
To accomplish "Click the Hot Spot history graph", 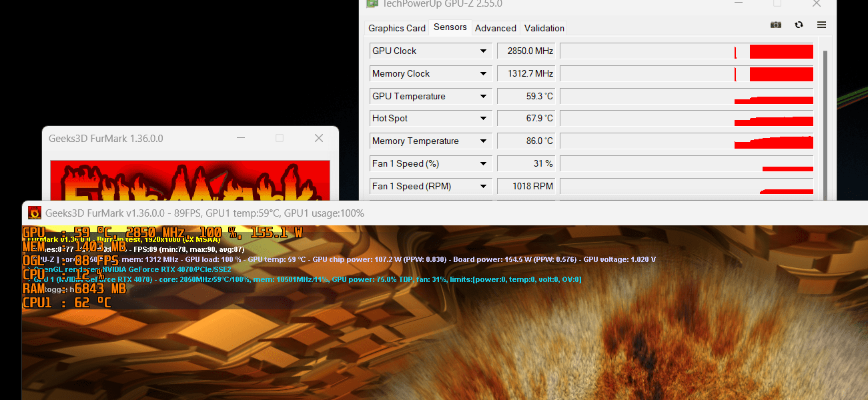I will (687, 119).
